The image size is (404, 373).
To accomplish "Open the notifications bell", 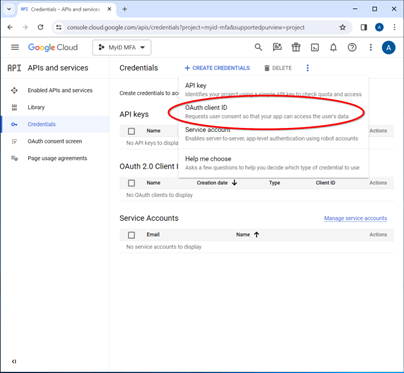I will 333,48.
